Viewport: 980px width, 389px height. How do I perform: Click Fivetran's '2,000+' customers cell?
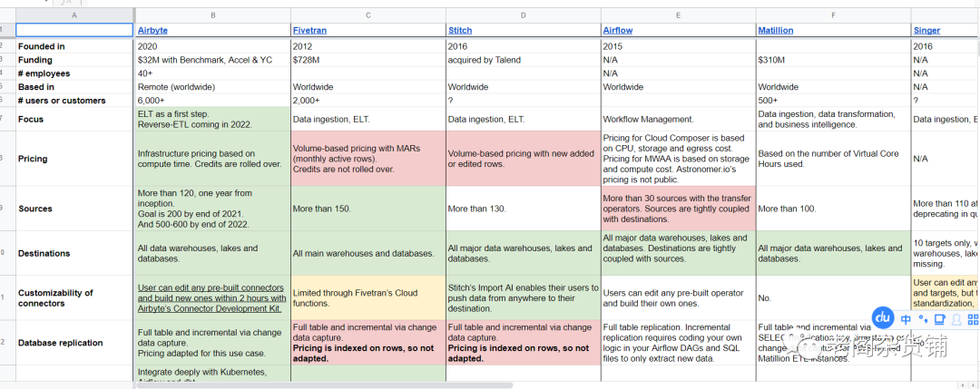[368, 101]
